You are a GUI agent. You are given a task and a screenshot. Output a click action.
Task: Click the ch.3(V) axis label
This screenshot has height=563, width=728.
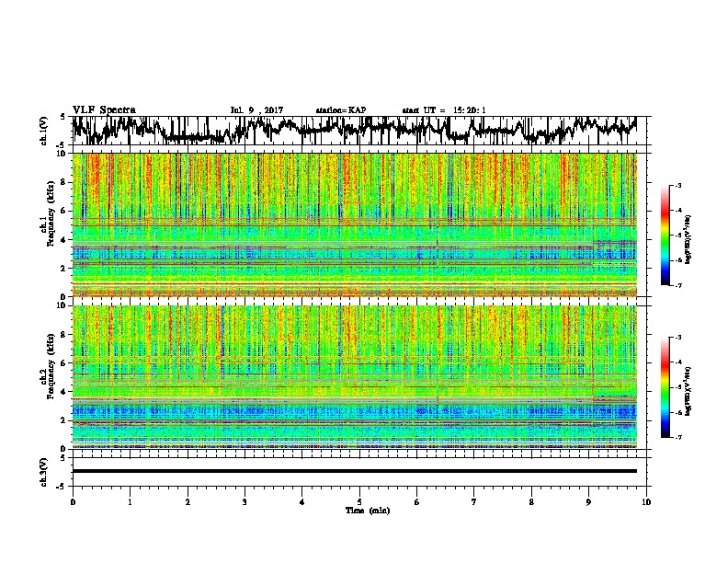[x=43, y=472]
